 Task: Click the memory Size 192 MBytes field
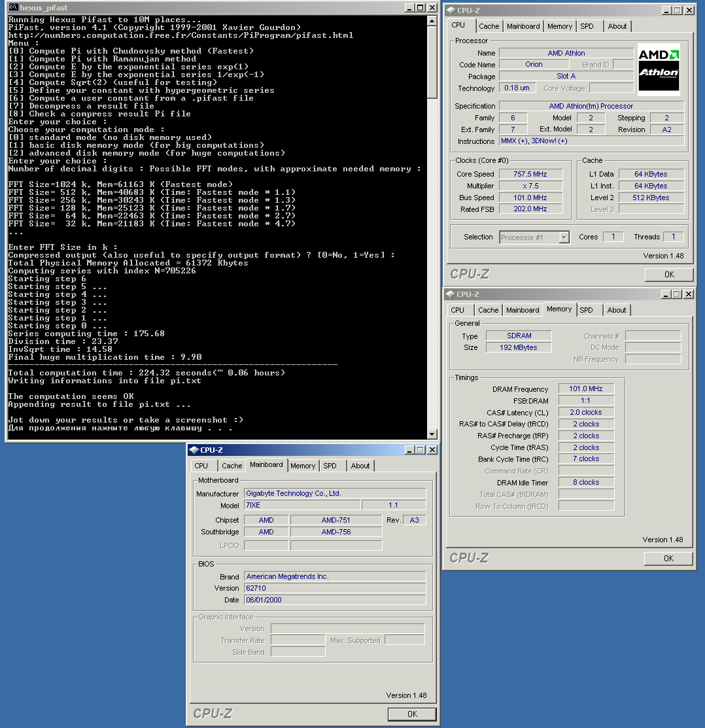click(x=519, y=347)
